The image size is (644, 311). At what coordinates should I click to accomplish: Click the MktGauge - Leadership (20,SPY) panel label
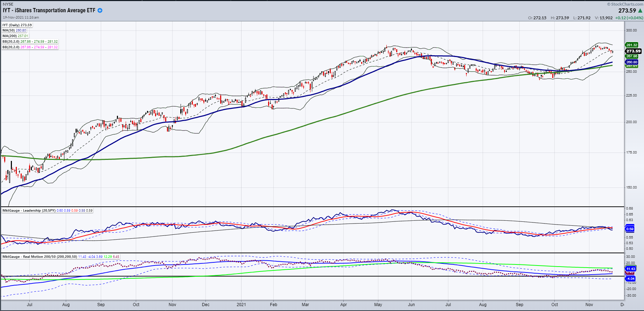[29, 211]
